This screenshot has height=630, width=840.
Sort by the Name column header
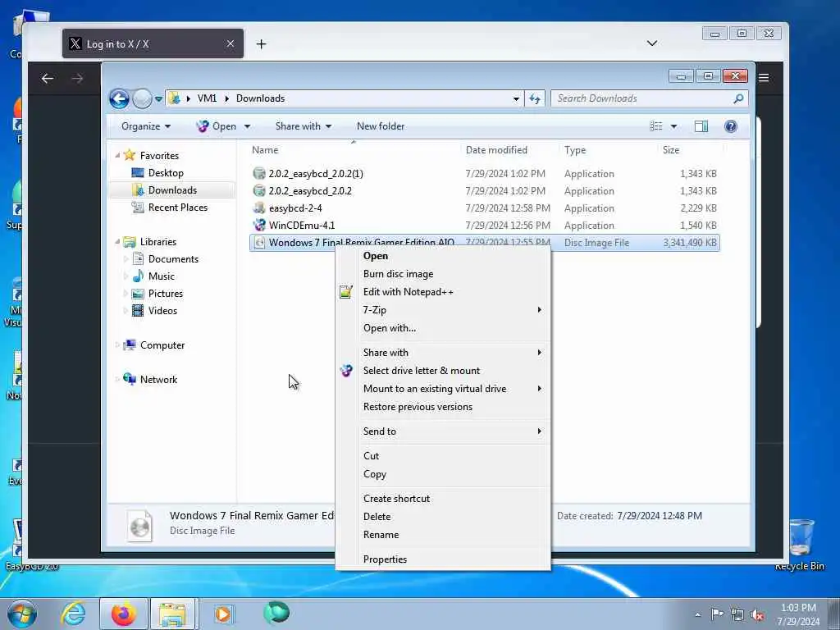point(265,150)
